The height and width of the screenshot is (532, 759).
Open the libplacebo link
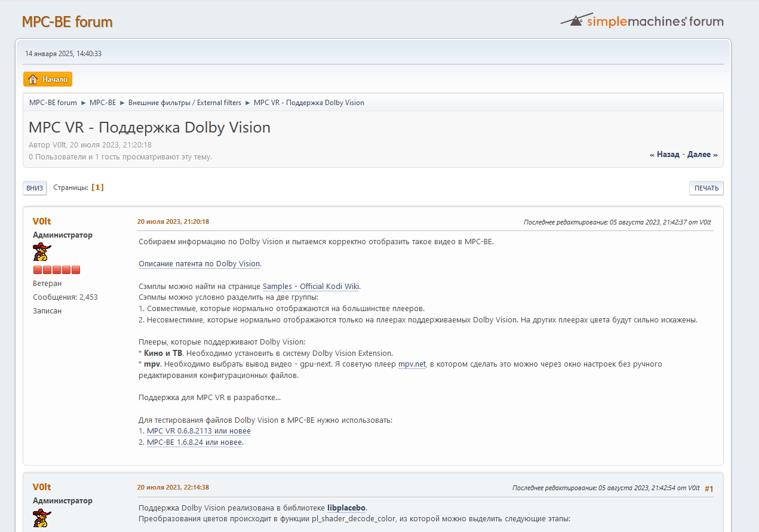point(346,508)
